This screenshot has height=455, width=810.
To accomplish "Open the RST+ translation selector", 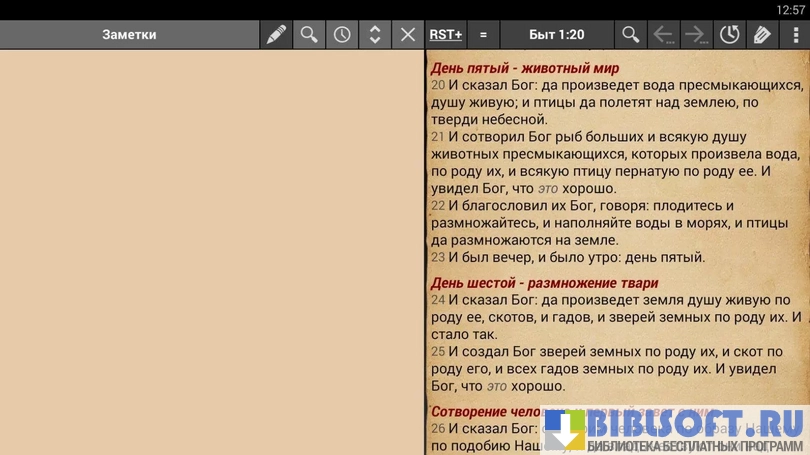I will tap(446, 34).
